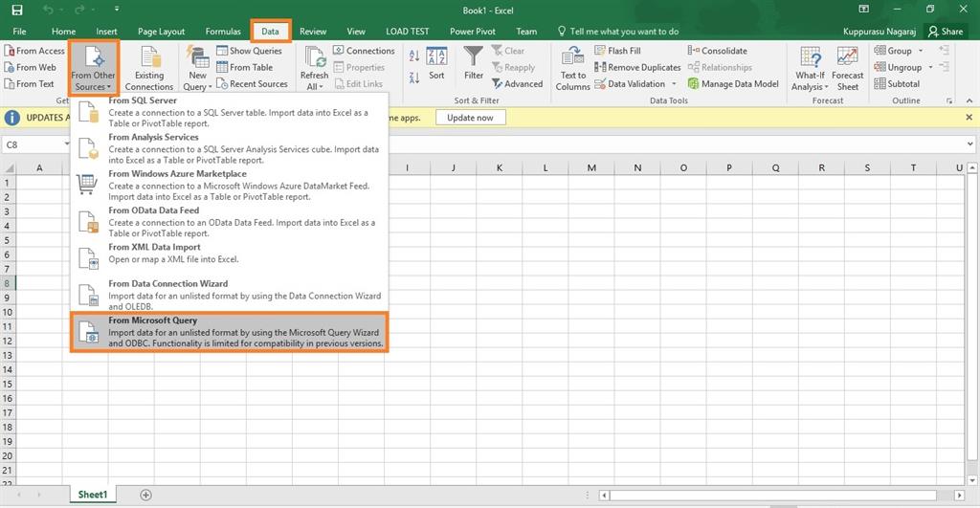Click Recent Sources

252,84
